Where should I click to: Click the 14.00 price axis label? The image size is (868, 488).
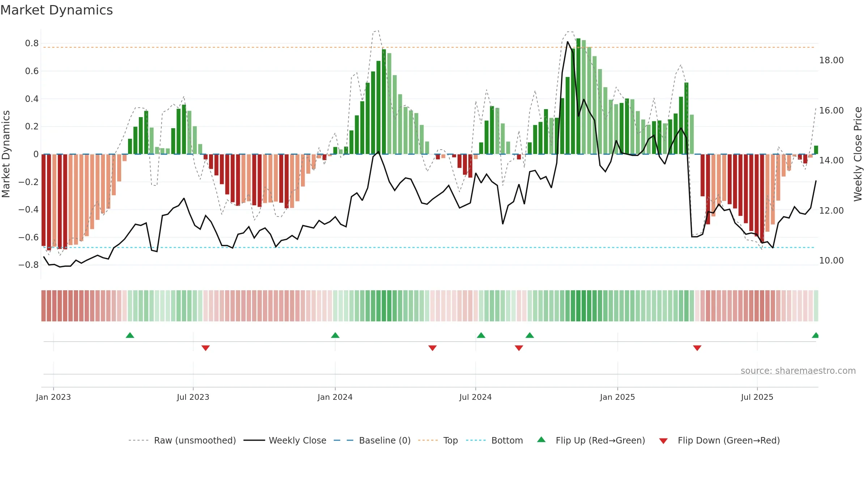831,160
